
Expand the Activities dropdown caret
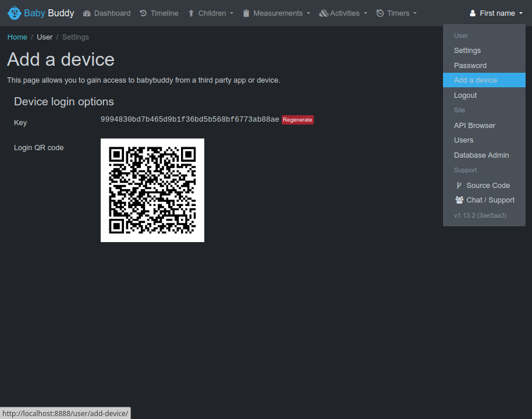[x=366, y=13]
